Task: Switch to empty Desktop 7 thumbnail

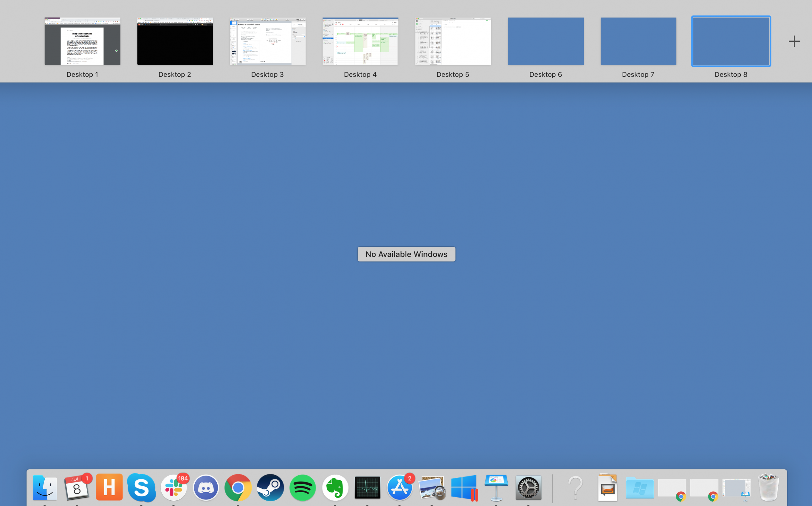Action: [639, 41]
